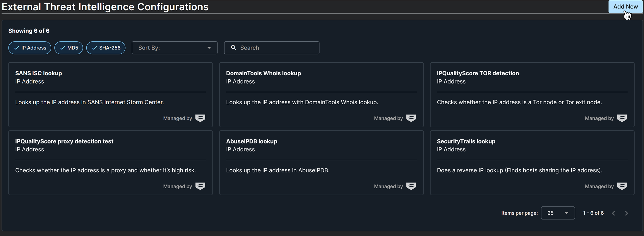Open IPQualityScore proxy detection test title
The image size is (644, 236).
[64, 141]
